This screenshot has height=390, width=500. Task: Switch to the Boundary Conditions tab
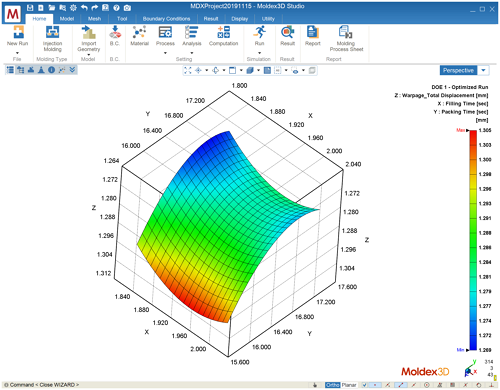(x=166, y=19)
